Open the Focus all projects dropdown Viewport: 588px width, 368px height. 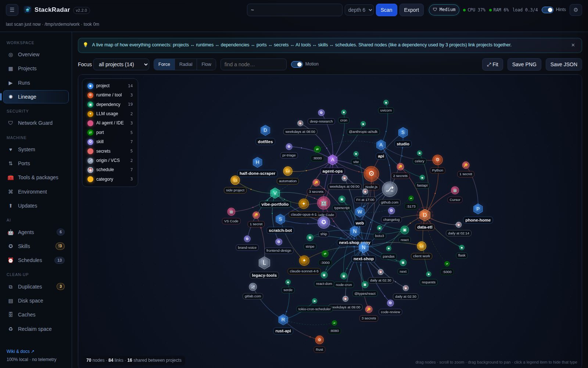[121, 64]
